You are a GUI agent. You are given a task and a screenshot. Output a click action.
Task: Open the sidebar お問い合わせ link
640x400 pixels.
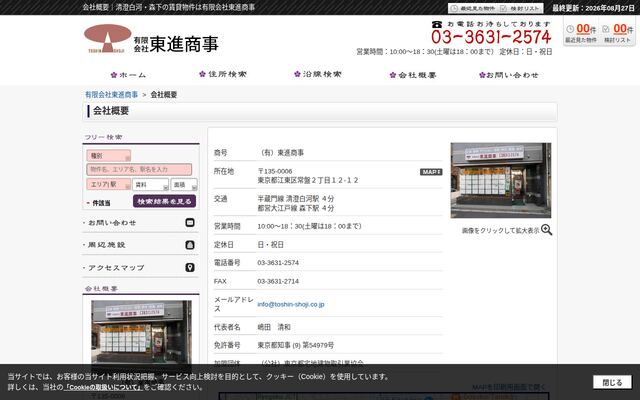pyautogui.click(x=112, y=223)
